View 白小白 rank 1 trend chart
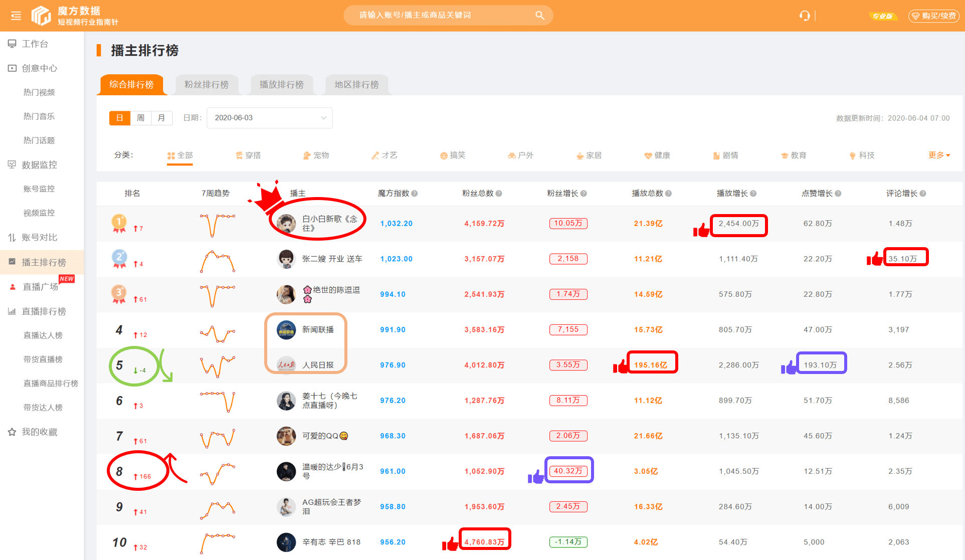The width and height of the screenshot is (965, 560). pyautogui.click(x=217, y=224)
